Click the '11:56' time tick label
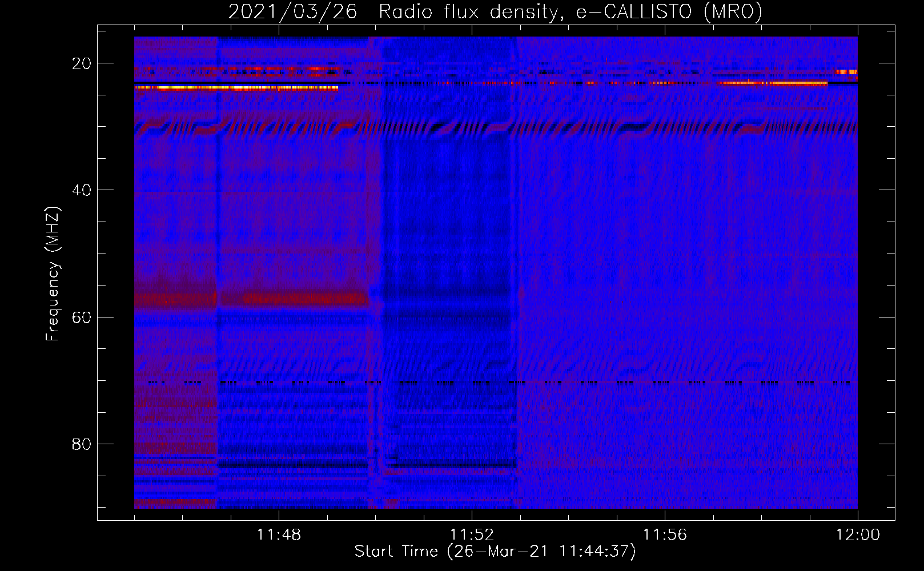 665,535
